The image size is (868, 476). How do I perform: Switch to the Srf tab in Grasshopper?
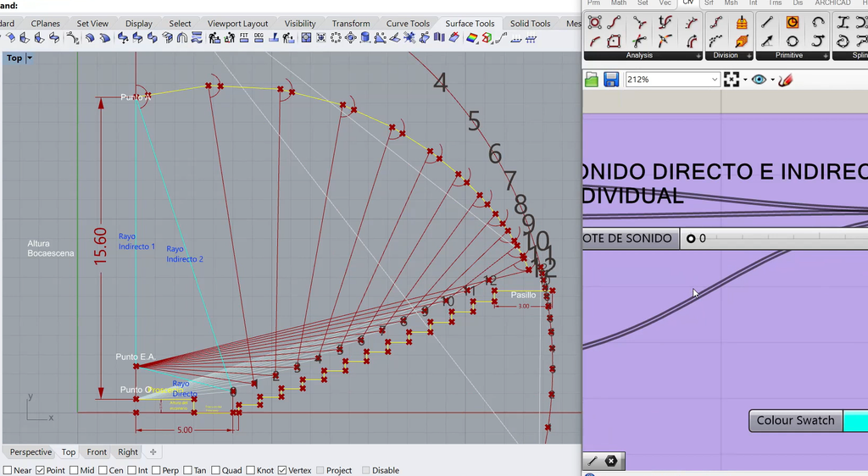tap(709, 3)
